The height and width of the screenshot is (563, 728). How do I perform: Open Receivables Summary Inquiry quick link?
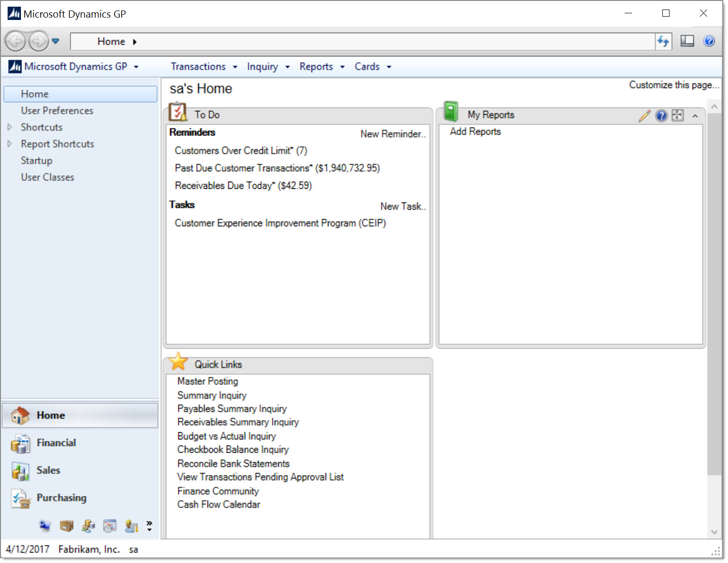(238, 422)
